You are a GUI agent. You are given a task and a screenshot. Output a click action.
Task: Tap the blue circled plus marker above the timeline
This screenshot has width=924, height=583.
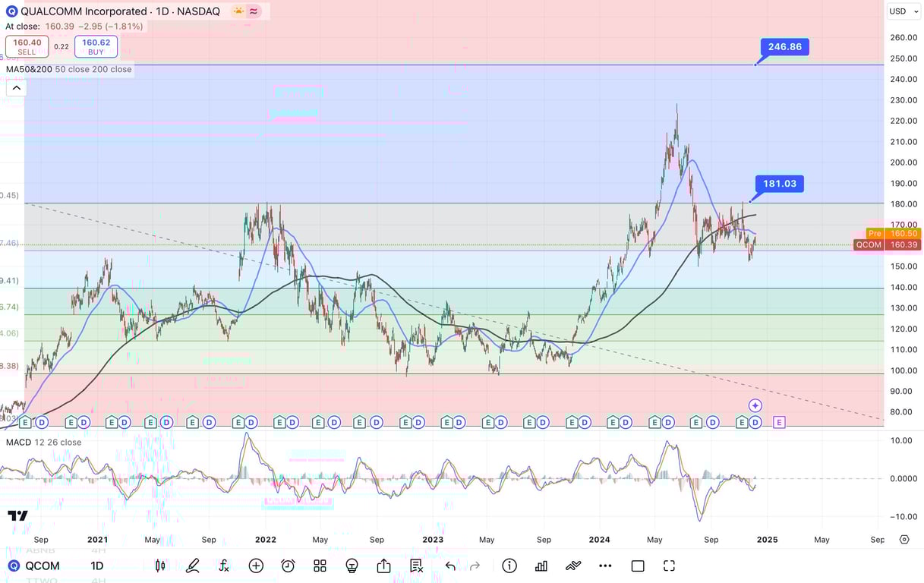[x=755, y=406]
